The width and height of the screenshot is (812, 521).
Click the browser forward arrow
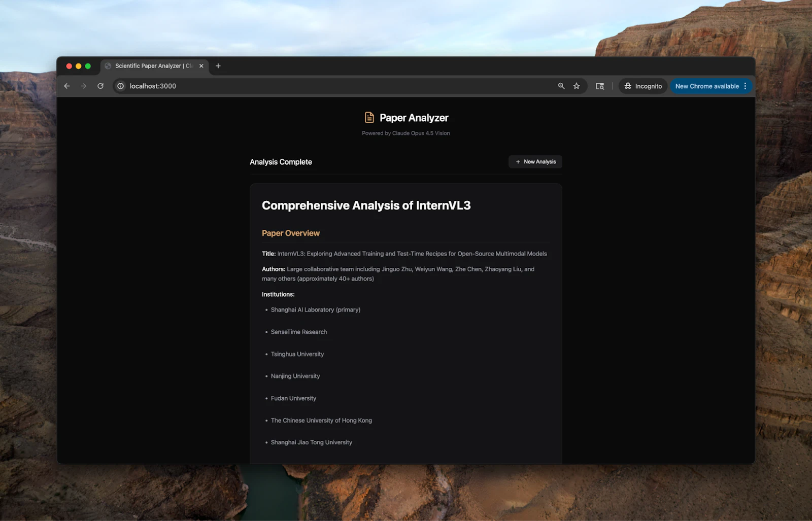tap(84, 86)
